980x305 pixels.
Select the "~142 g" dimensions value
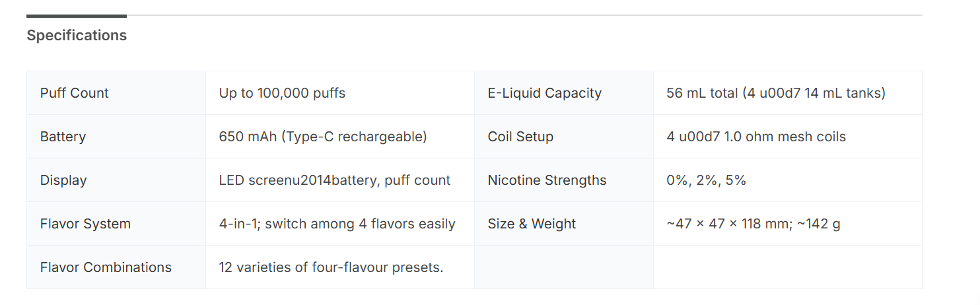pos(753,224)
